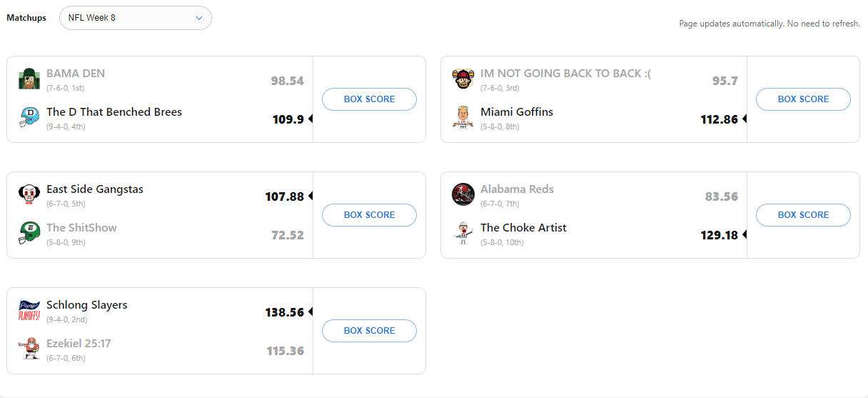Click the BAMA DEN team logo
868x398 pixels.
click(x=29, y=79)
